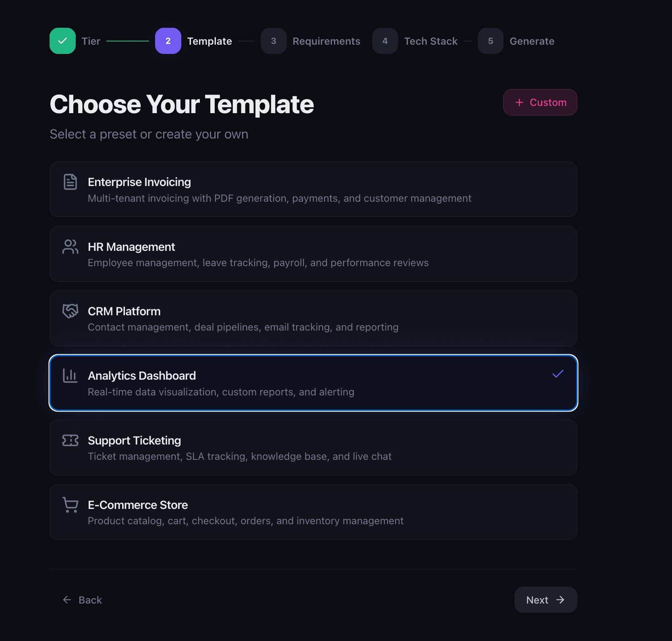The height and width of the screenshot is (641, 672).
Task: Open the Custom template creator
Action: pos(540,102)
